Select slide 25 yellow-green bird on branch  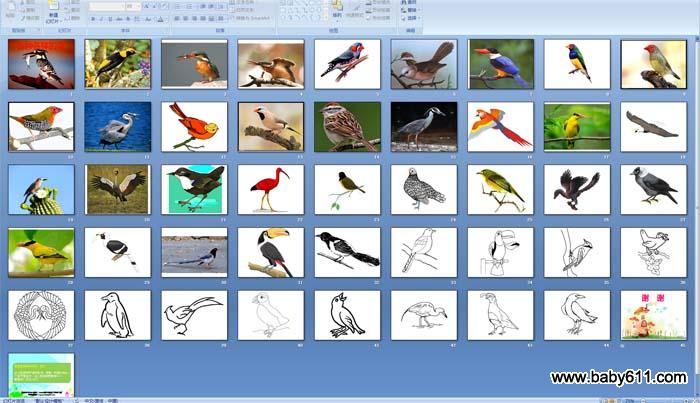(x=500, y=190)
